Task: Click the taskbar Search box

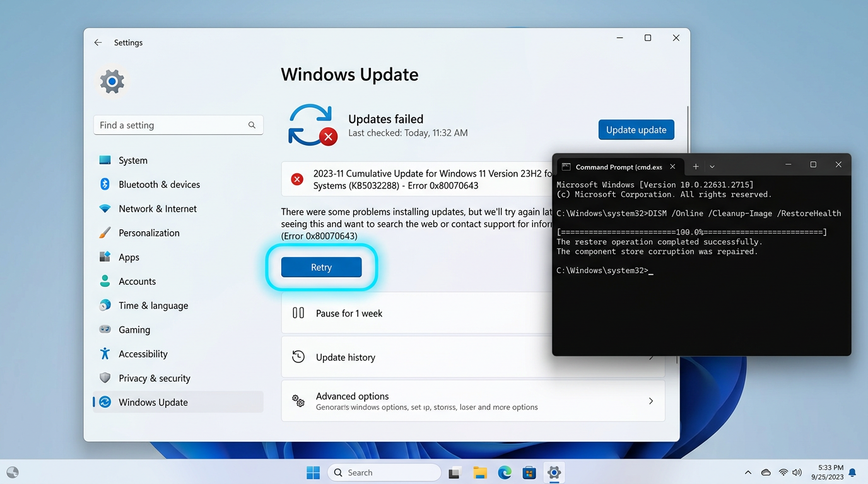Action: (384, 473)
